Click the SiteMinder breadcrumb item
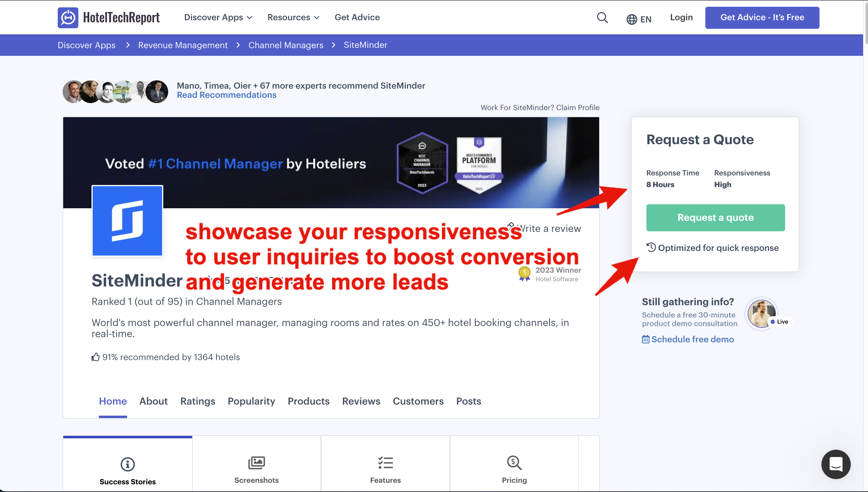This screenshot has height=492, width=868. pos(366,45)
